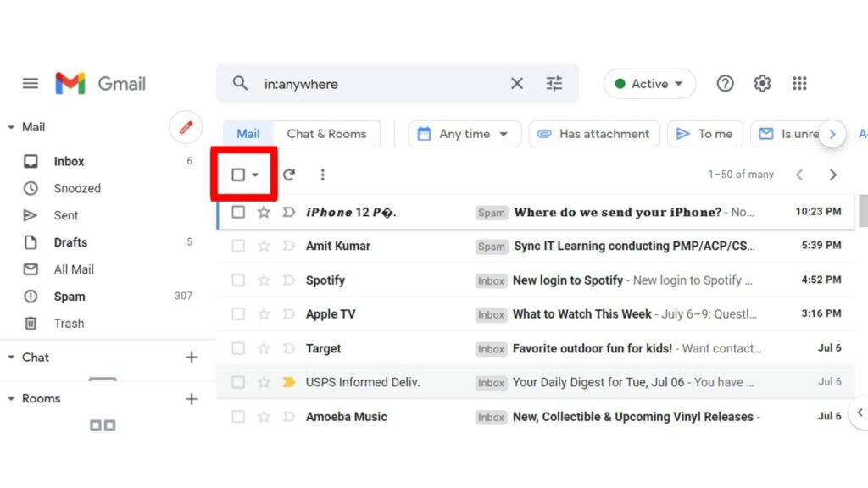Open the Settings gear
This screenshot has width=868, height=488.
pyautogui.click(x=761, y=83)
